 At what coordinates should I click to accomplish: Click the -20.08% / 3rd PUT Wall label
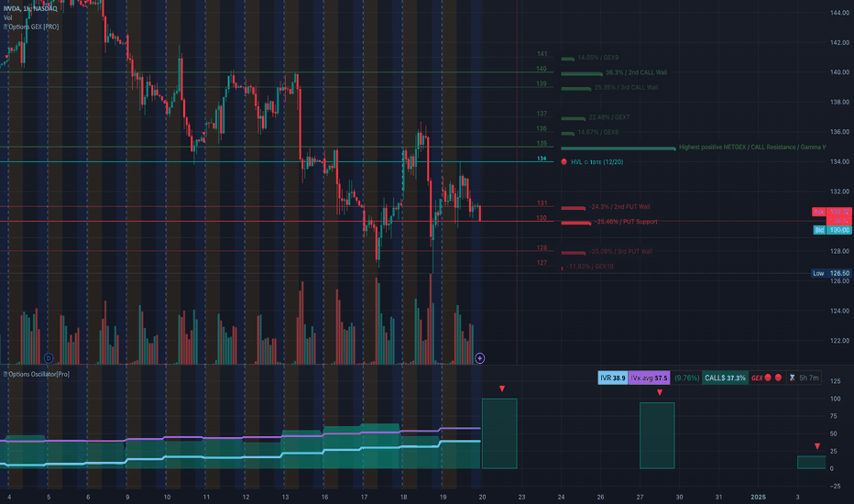pyautogui.click(x=620, y=252)
